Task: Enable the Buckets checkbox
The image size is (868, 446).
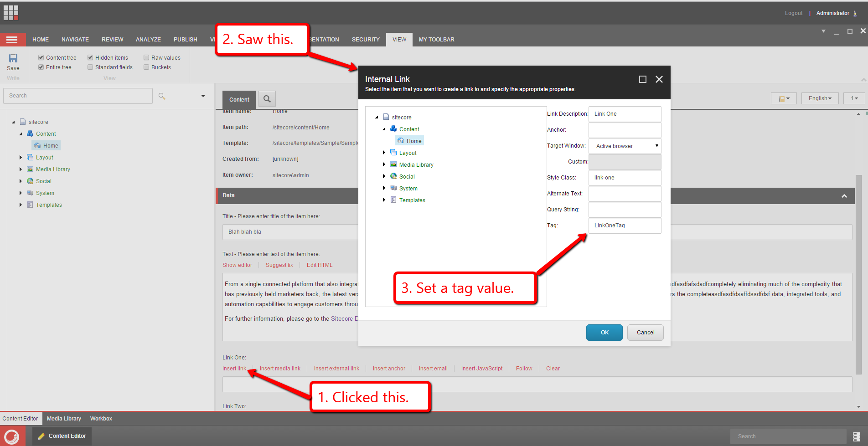Action: (x=146, y=67)
